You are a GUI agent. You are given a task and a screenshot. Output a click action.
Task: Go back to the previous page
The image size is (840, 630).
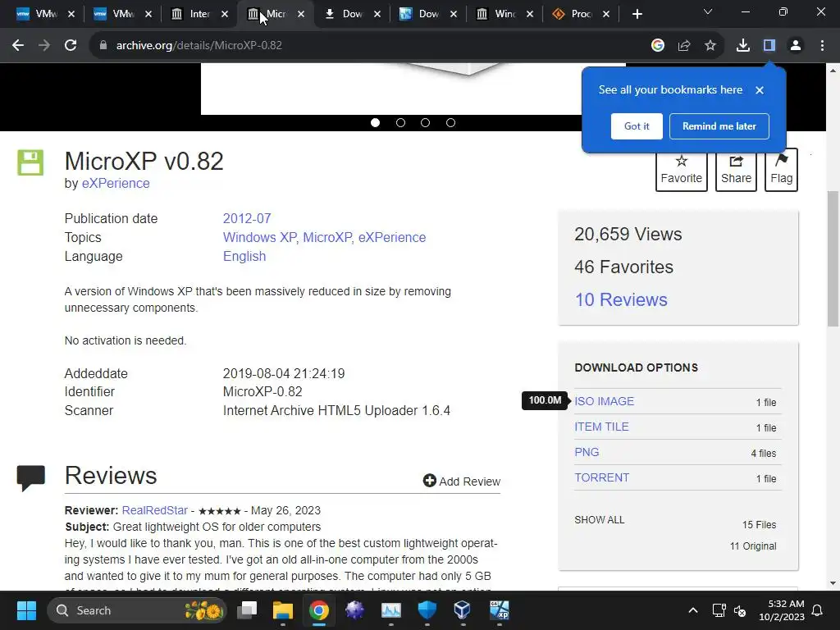pyautogui.click(x=18, y=46)
